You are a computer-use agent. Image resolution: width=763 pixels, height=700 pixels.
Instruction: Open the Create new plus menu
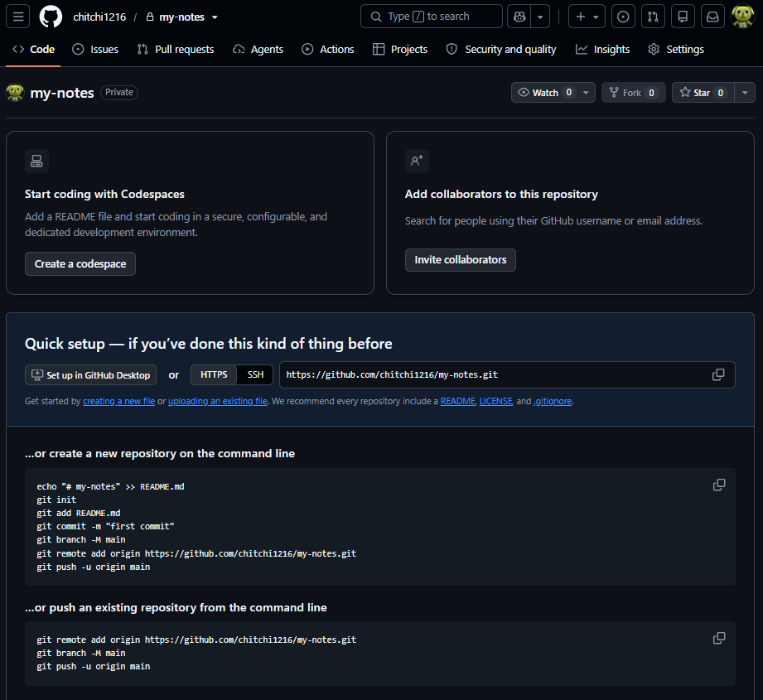[587, 17]
